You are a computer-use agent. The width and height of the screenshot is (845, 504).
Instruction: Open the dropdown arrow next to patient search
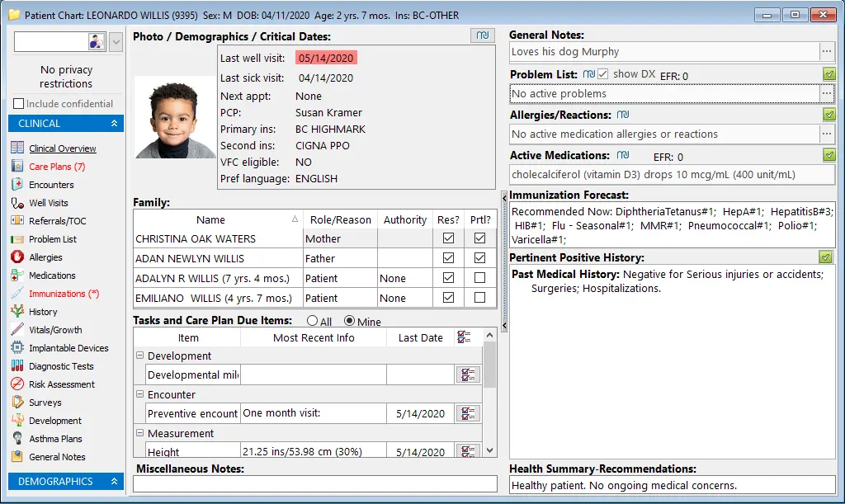click(116, 41)
